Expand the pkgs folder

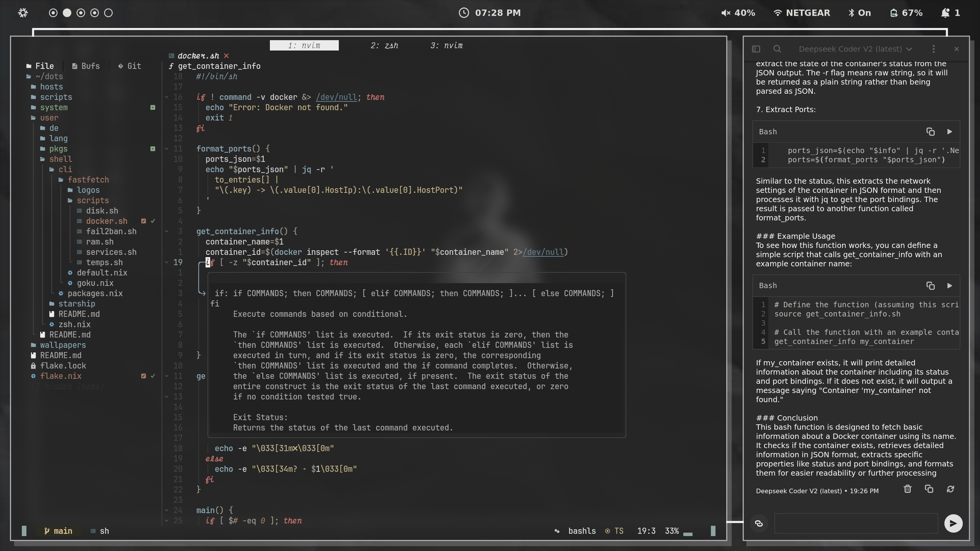(54, 149)
